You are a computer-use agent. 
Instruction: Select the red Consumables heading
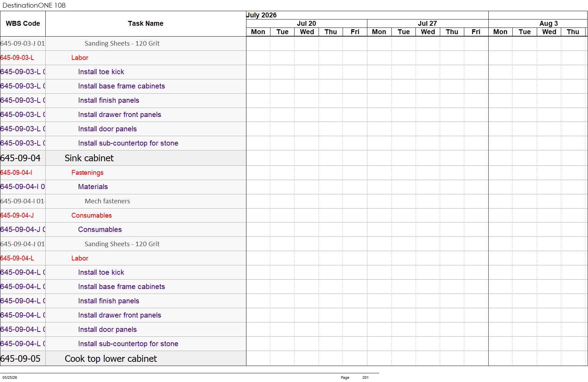(x=91, y=216)
